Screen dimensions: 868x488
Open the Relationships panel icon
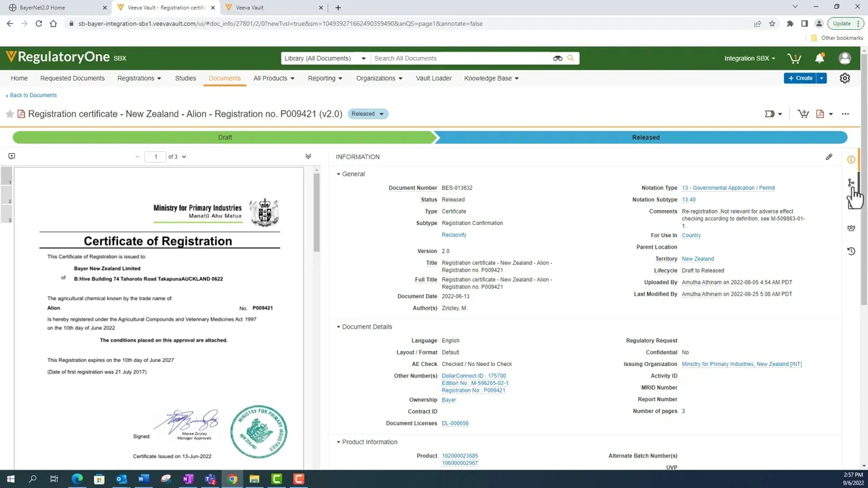point(851,183)
